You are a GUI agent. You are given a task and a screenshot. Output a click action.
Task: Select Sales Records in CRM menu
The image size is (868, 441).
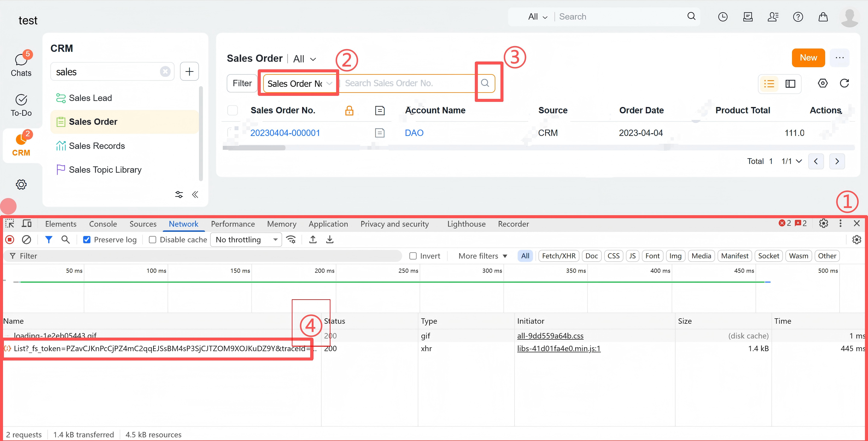[x=97, y=146]
